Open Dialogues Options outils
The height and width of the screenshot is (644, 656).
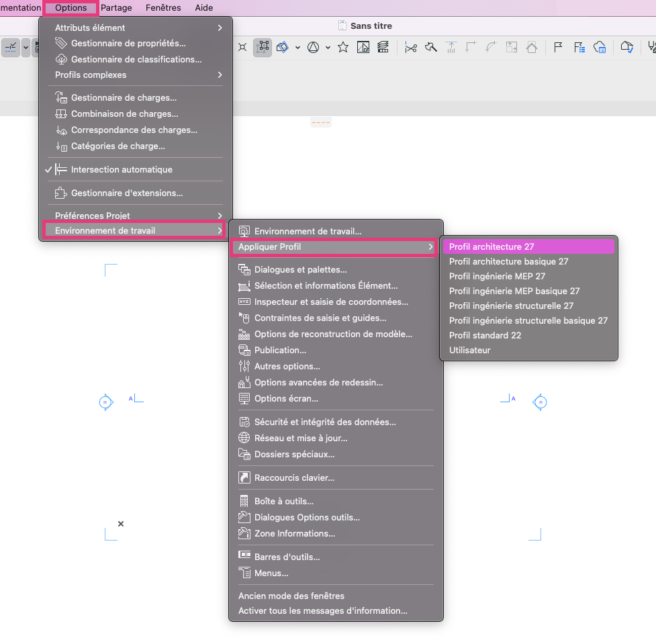[x=336, y=518]
